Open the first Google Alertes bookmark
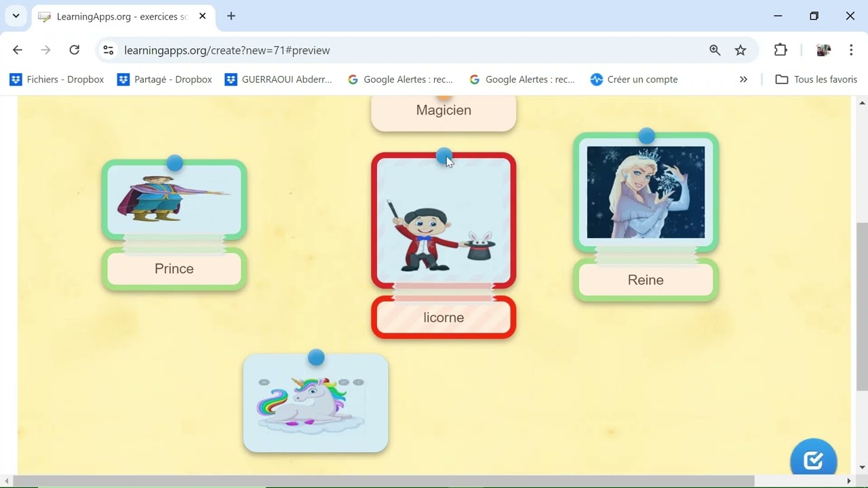The width and height of the screenshot is (868, 488). point(400,79)
